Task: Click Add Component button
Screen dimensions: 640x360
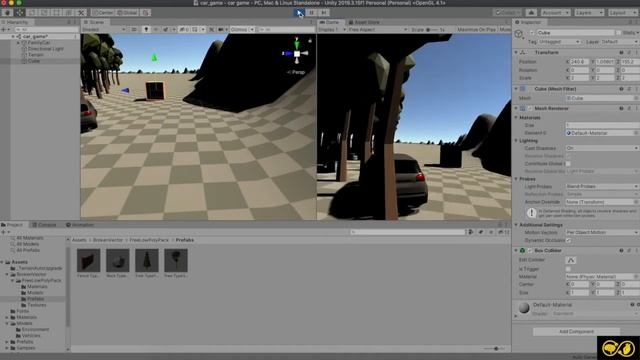Action: tap(576, 331)
